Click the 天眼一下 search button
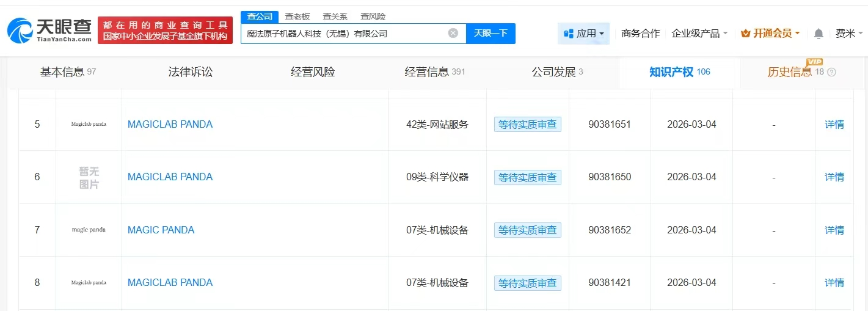 click(x=491, y=33)
